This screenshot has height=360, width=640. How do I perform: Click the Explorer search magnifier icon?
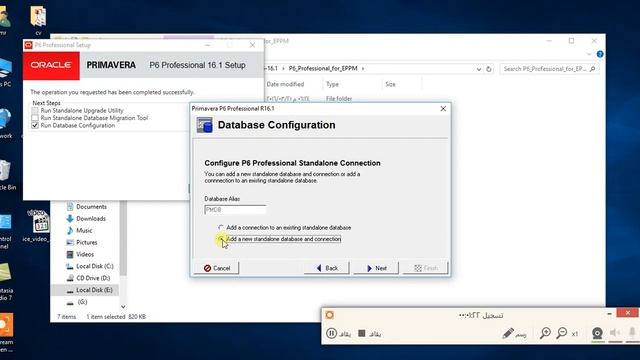(593, 69)
